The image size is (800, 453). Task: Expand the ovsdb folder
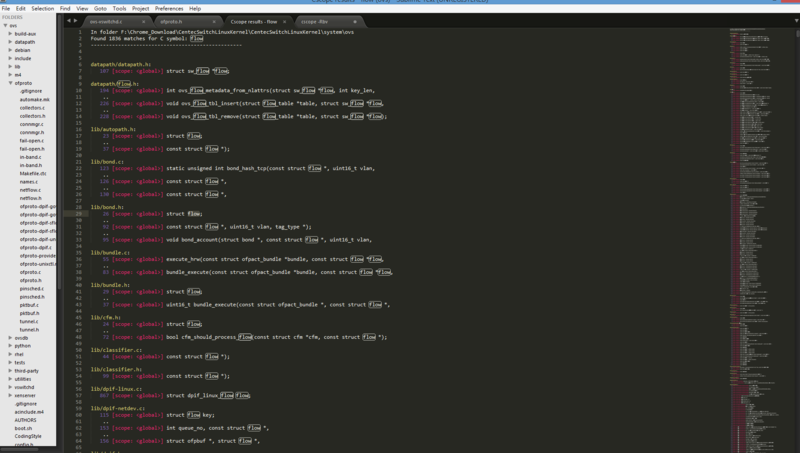tap(10, 338)
